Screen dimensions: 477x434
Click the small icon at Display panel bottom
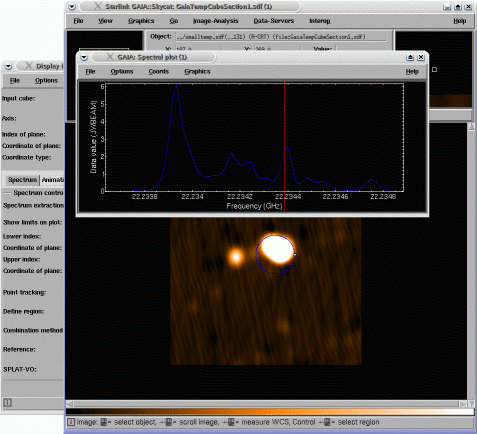coord(7,402)
